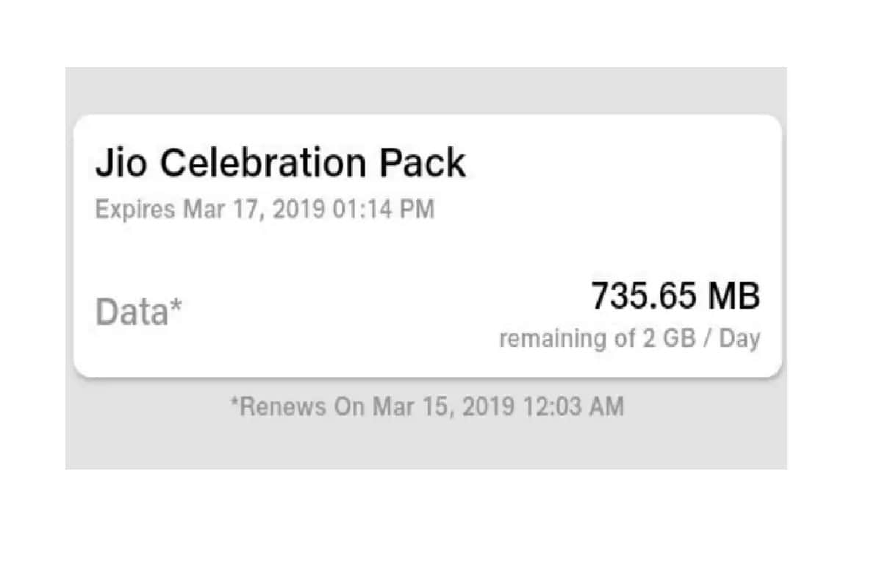882x588 pixels.
Task: Select the Expires label text
Action: (x=134, y=209)
